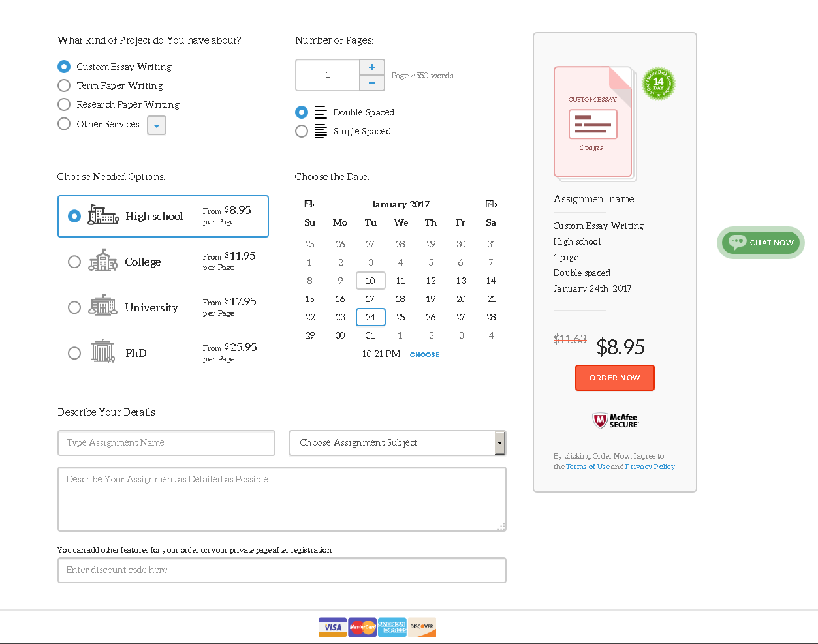The height and width of the screenshot is (644, 818).
Task: Select Double Spaced radio button
Action: (302, 112)
